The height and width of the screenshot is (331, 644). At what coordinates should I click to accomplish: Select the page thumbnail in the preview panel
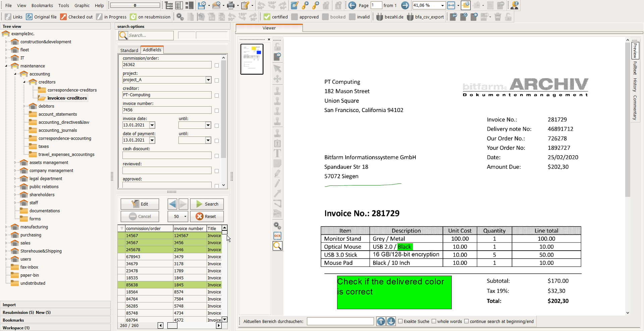[x=252, y=59]
